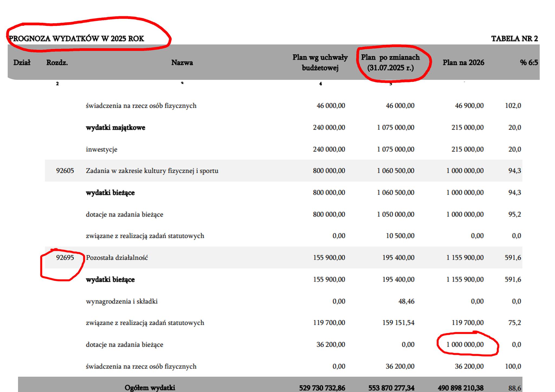
Task: Click the Nazwa column header
Action: (x=182, y=63)
